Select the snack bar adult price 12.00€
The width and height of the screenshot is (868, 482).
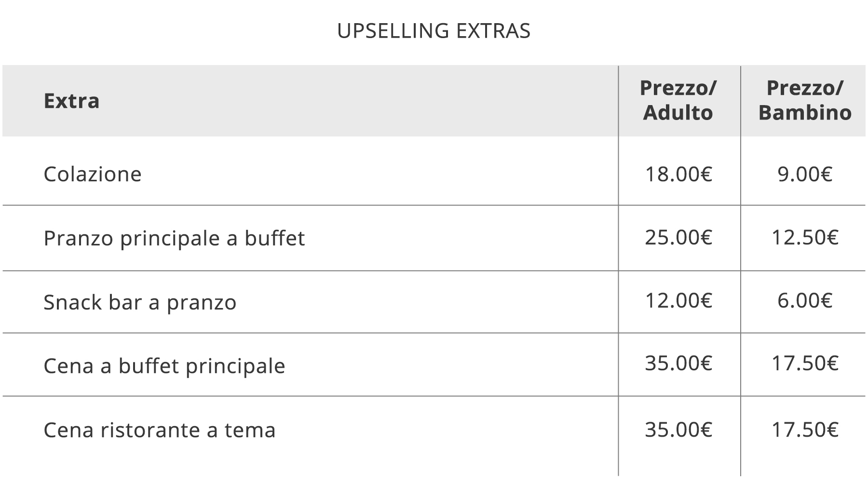click(x=678, y=300)
